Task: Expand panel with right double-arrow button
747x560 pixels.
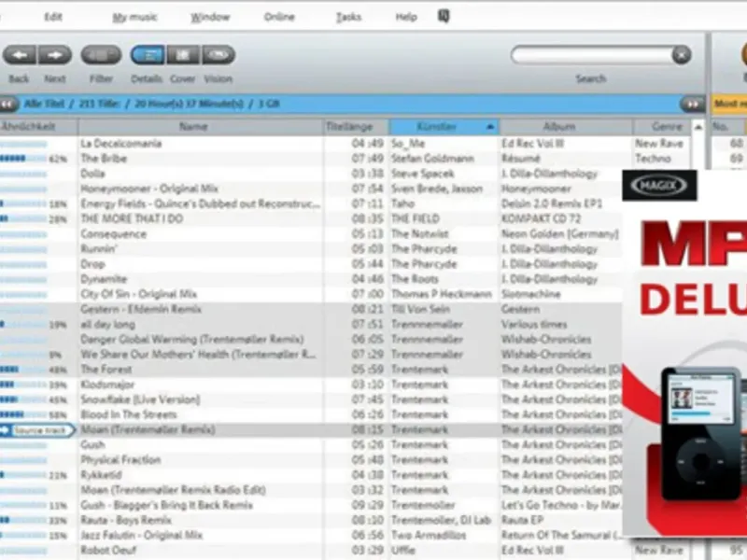Action: (x=693, y=104)
